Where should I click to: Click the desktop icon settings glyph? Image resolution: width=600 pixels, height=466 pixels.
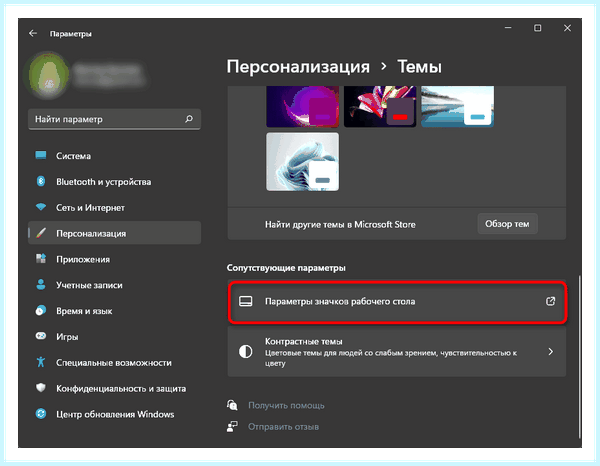tap(246, 301)
